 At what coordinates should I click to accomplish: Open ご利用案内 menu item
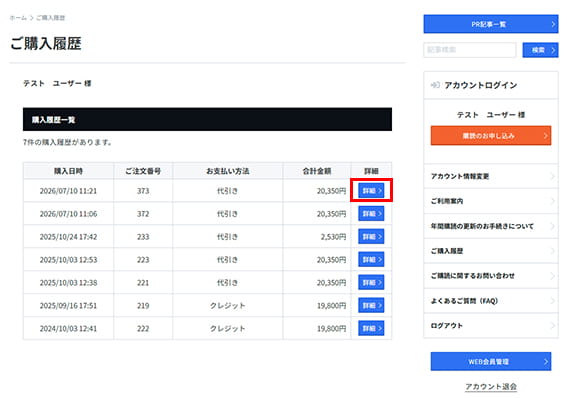coord(491,201)
